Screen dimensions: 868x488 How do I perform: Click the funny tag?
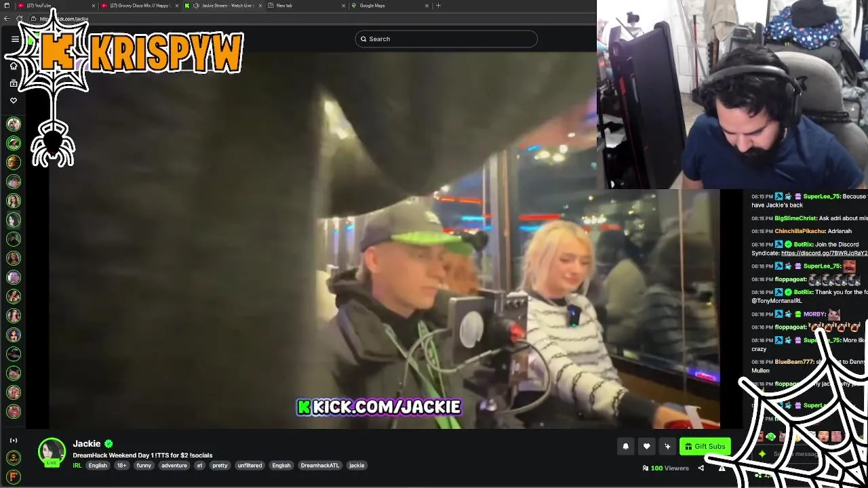tap(144, 466)
